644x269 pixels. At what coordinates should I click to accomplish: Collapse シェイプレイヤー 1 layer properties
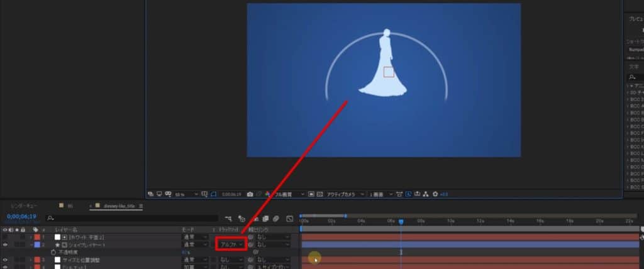click(x=30, y=244)
